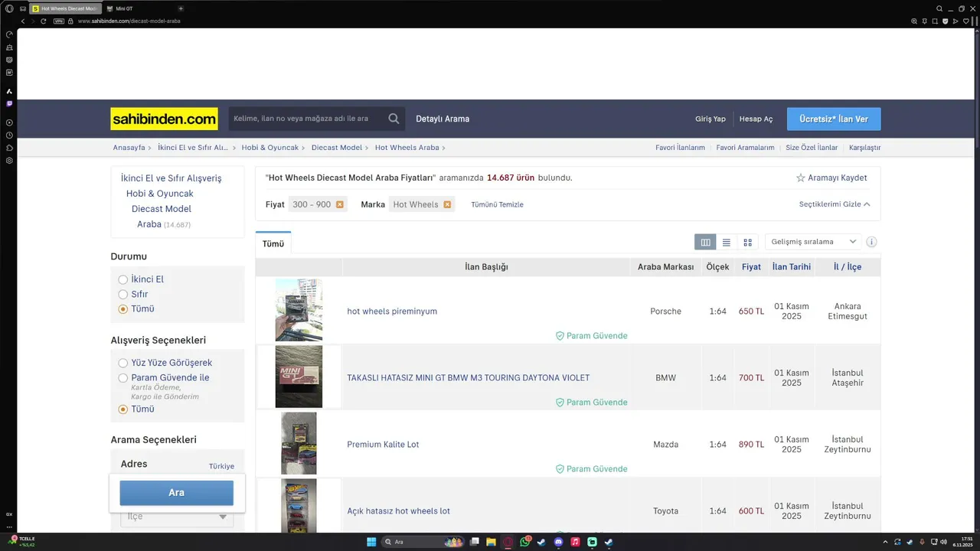Sort listings by İlan Tarihi column

coord(791,267)
